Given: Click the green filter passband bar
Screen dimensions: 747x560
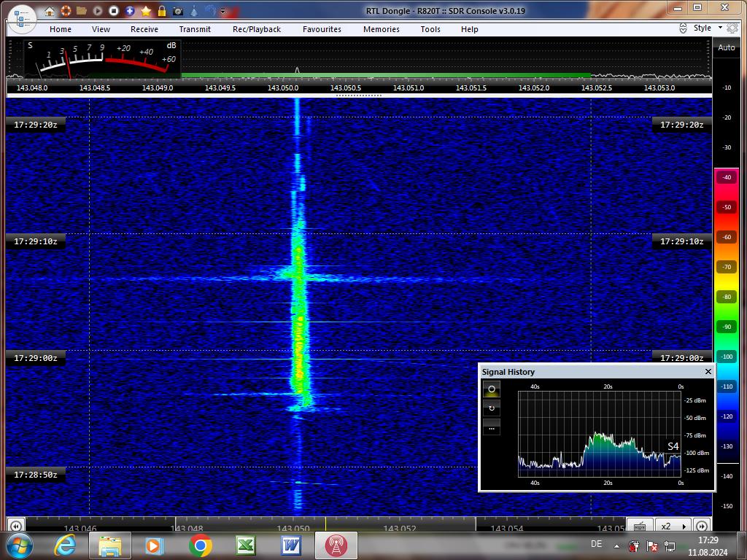Looking at the screenshot, I should pos(386,75).
